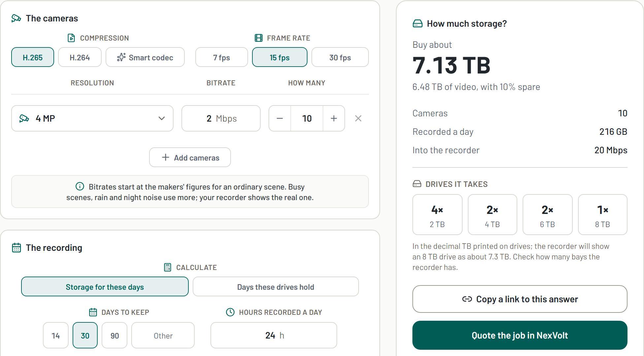The width and height of the screenshot is (644, 356).
Task: Click the BITRATE column header
Action: (x=221, y=83)
